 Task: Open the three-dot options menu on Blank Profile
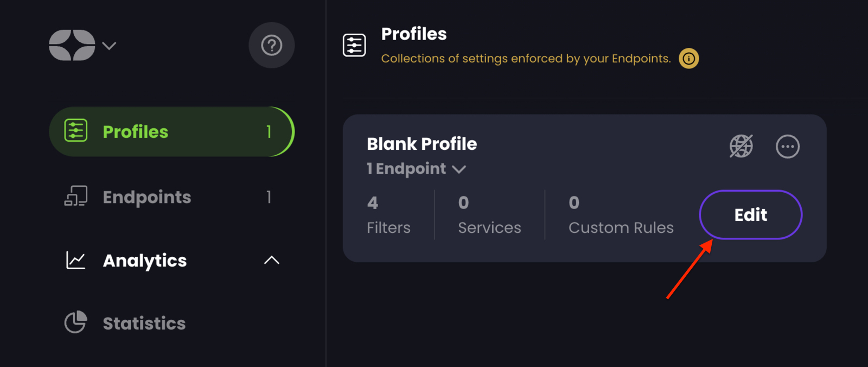click(788, 146)
